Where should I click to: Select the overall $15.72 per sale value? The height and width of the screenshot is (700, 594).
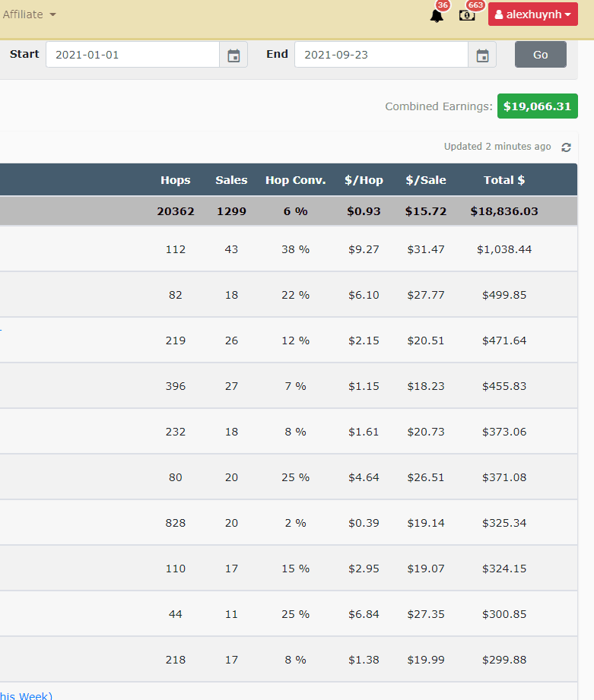pyautogui.click(x=426, y=211)
